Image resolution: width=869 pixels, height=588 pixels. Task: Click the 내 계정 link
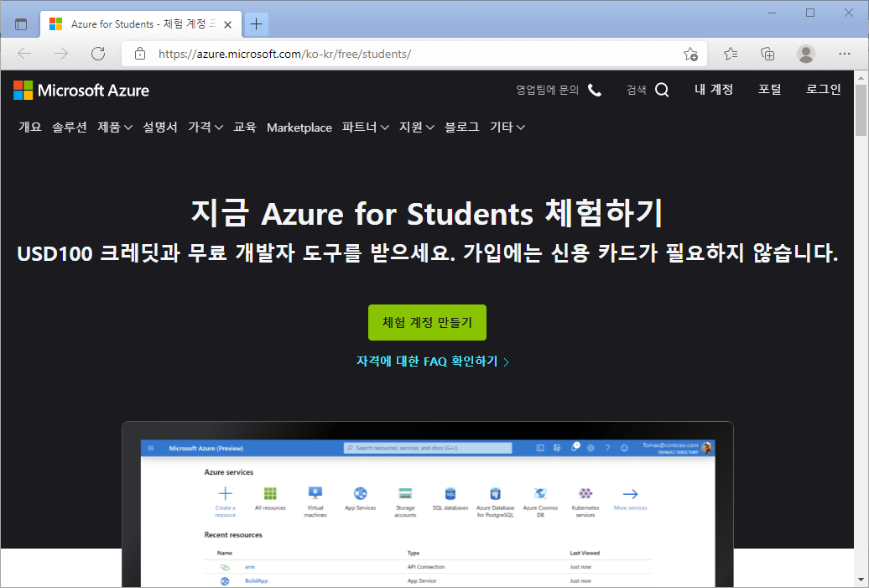click(714, 89)
